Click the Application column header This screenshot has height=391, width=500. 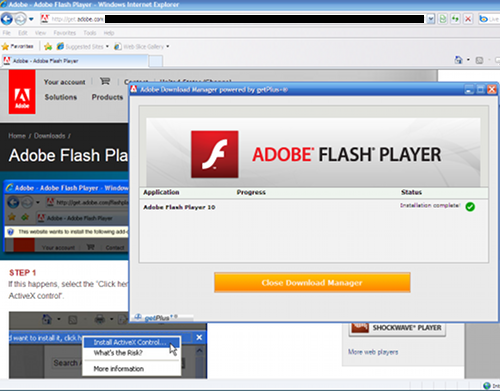(x=161, y=192)
